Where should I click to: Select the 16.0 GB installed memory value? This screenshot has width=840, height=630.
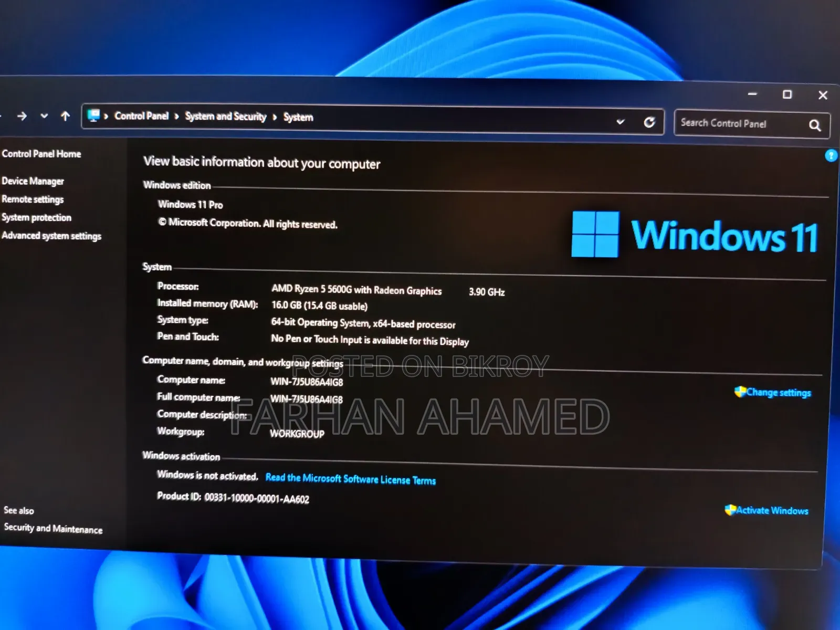pos(319,306)
